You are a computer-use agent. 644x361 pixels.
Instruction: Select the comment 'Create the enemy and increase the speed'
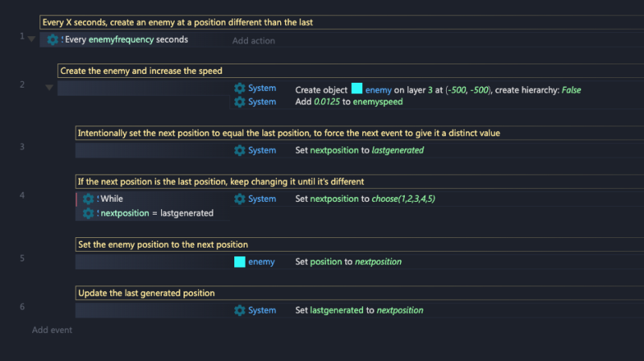pyautogui.click(x=142, y=71)
